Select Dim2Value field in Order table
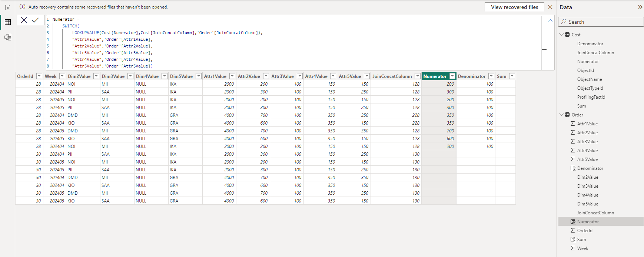 click(x=588, y=177)
